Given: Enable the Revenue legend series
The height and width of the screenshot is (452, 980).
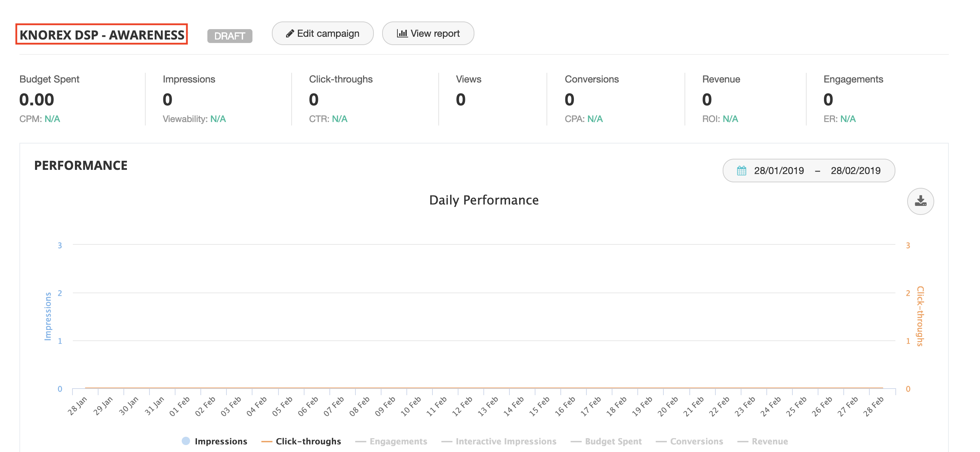Looking at the screenshot, I should pos(763,441).
